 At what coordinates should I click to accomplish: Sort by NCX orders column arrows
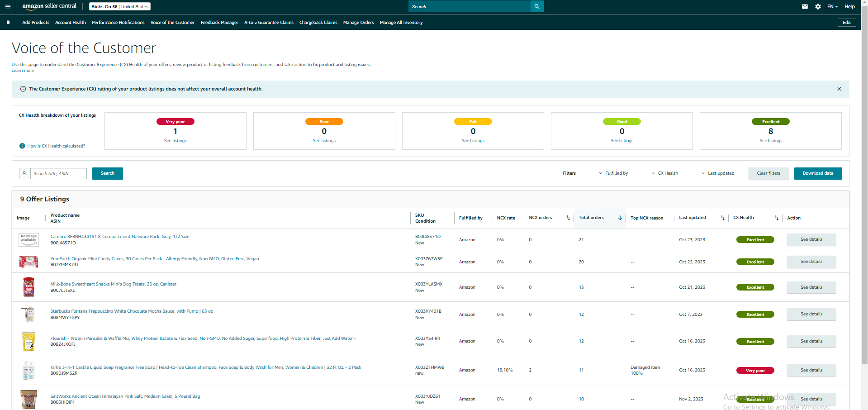point(568,218)
